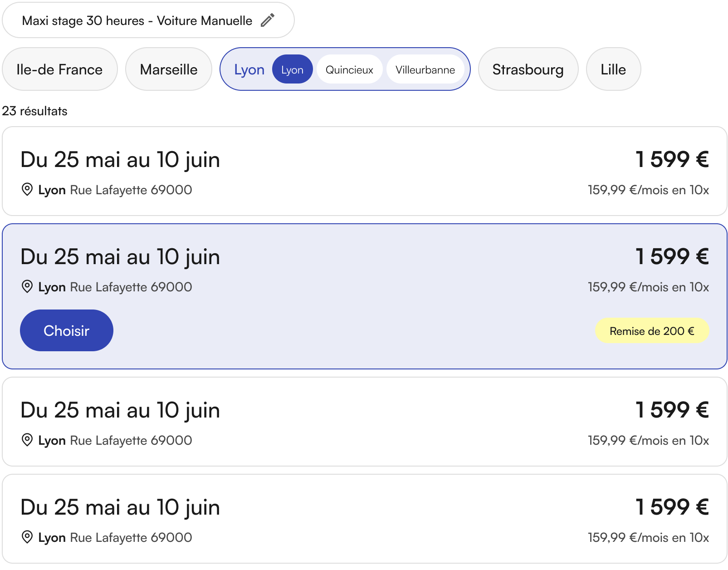Click the 1 599 € price in highlighted card
Screen dimensions: 728x570
pyautogui.click(x=672, y=256)
